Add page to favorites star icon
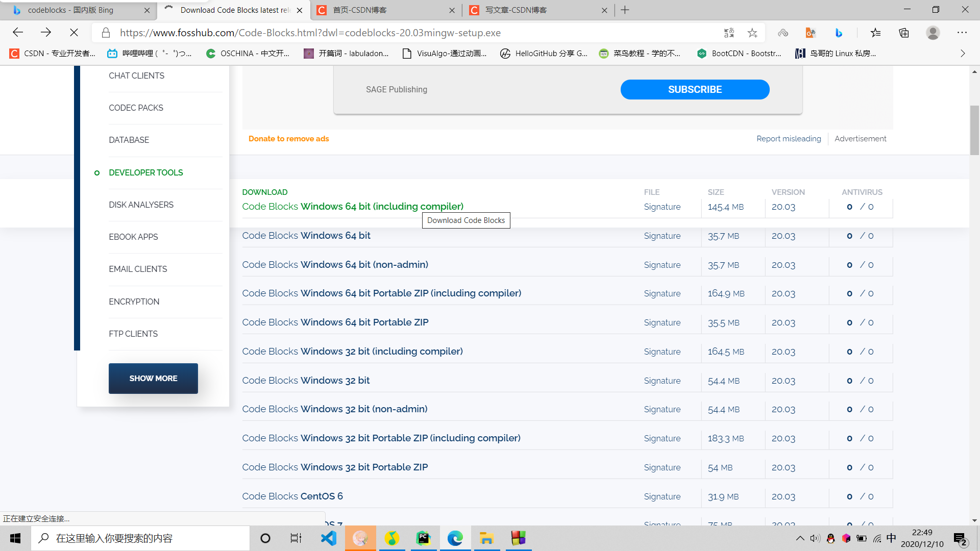Image resolution: width=980 pixels, height=551 pixels. [752, 33]
